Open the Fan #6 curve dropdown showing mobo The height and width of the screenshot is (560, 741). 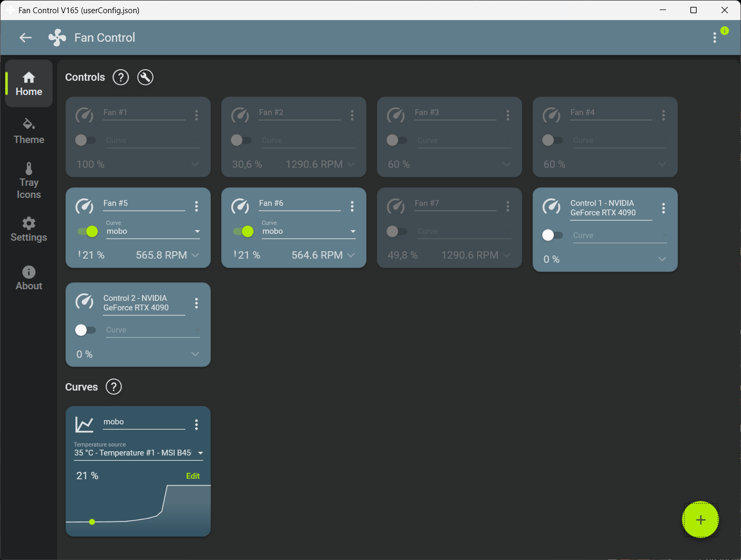pos(308,230)
